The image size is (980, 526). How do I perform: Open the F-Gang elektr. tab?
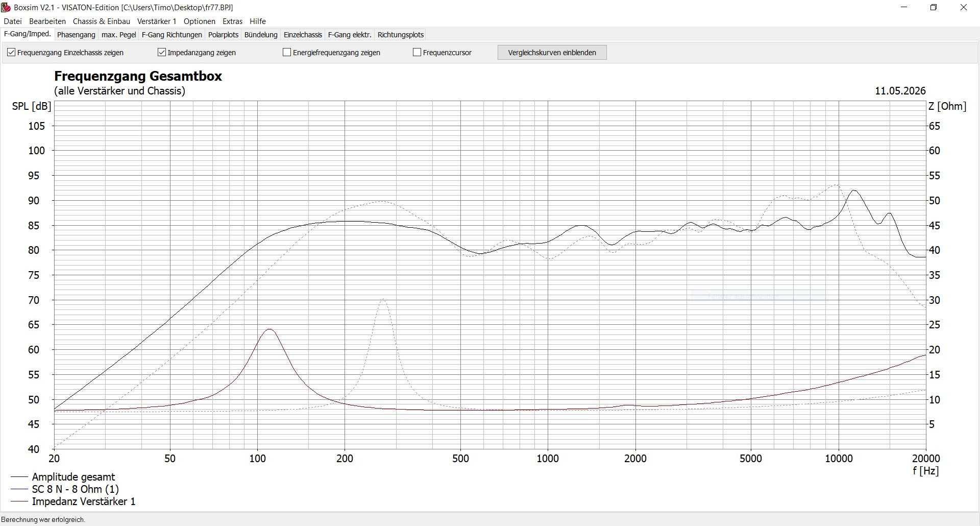tap(350, 35)
